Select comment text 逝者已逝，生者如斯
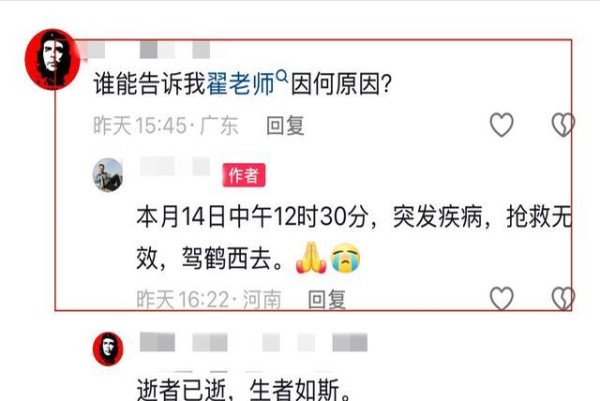This screenshot has height=401, width=600. coord(243,390)
